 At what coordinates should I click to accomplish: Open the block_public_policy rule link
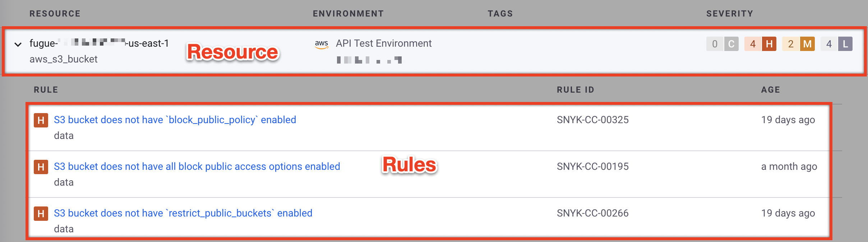click(175, 120)
